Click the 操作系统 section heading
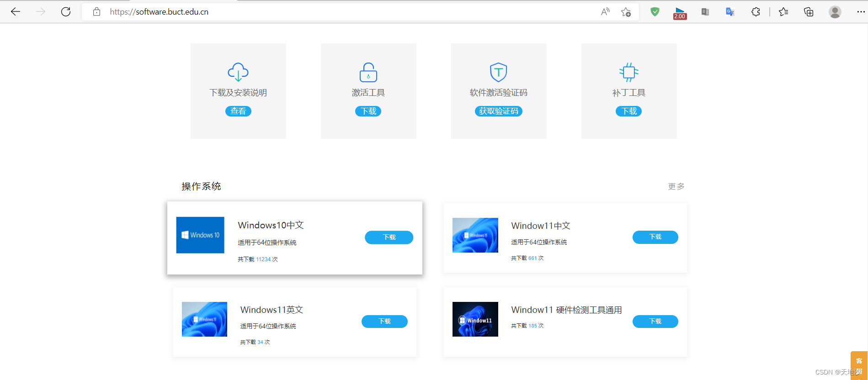The image size is (868, 380). (201, 186)
